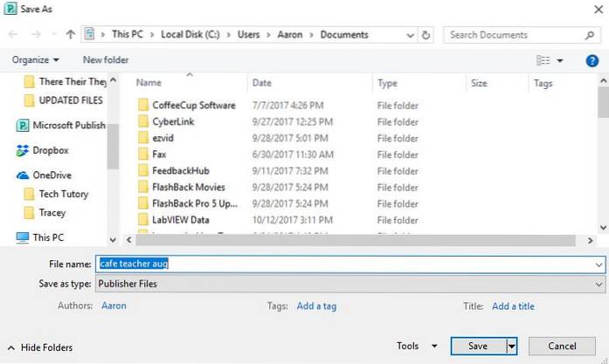Screen dimensions: 609x364
Task: Sort by the Name column header
Action: click(x=149, y=84)
